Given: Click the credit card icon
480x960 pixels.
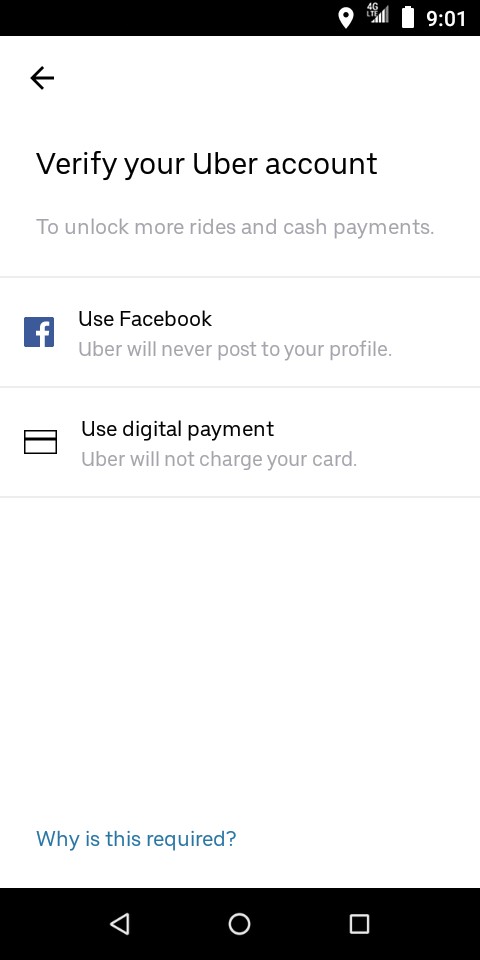Looking at the screenshot, I should pyautogui.click(x=40, y=442).
